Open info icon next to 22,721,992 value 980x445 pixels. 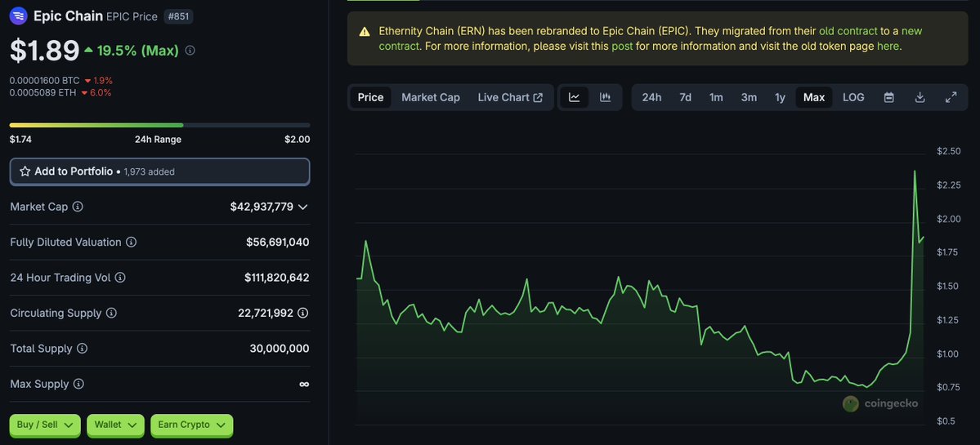pos(303,313)
